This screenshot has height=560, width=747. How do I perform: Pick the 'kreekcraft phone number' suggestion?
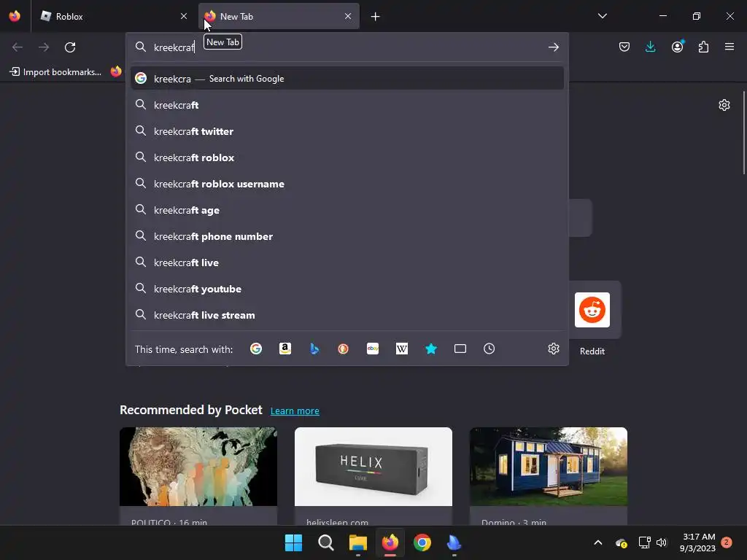click(347, 236)
